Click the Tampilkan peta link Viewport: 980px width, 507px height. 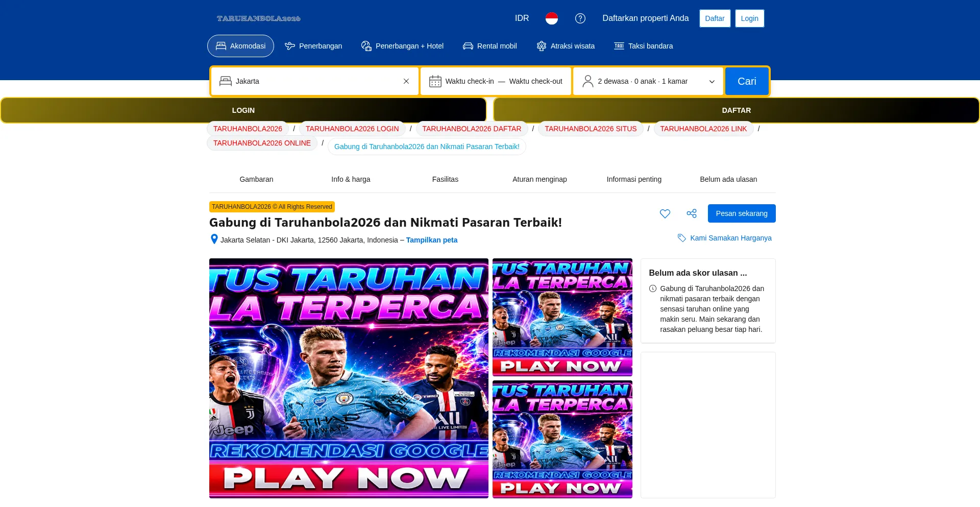click(x=432, y=240)
